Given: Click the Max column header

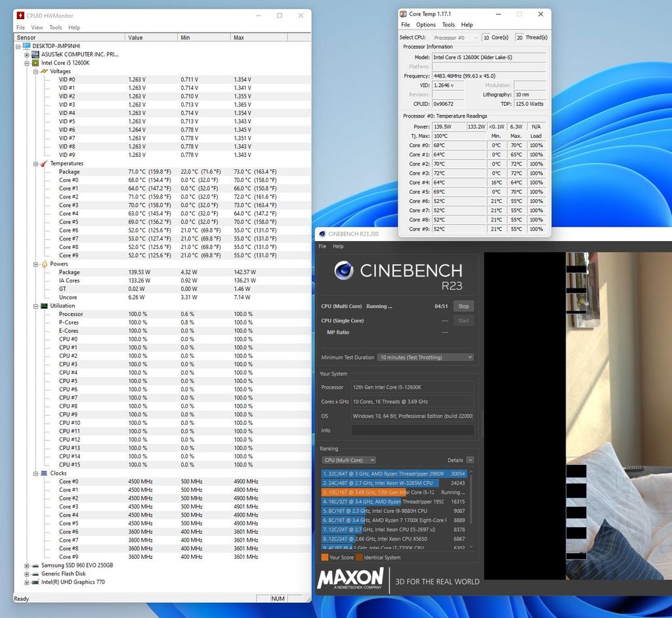Looking at the screenshot, I should [259, 37].
